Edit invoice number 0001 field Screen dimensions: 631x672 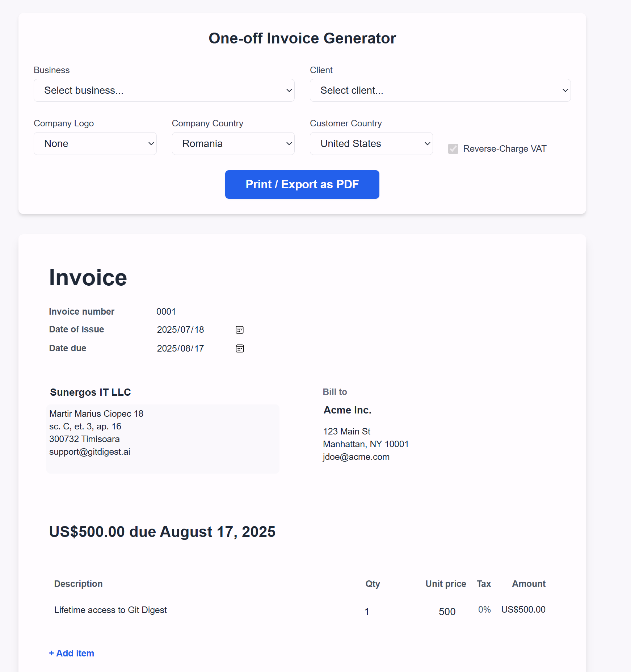click(x=166, y=312)
